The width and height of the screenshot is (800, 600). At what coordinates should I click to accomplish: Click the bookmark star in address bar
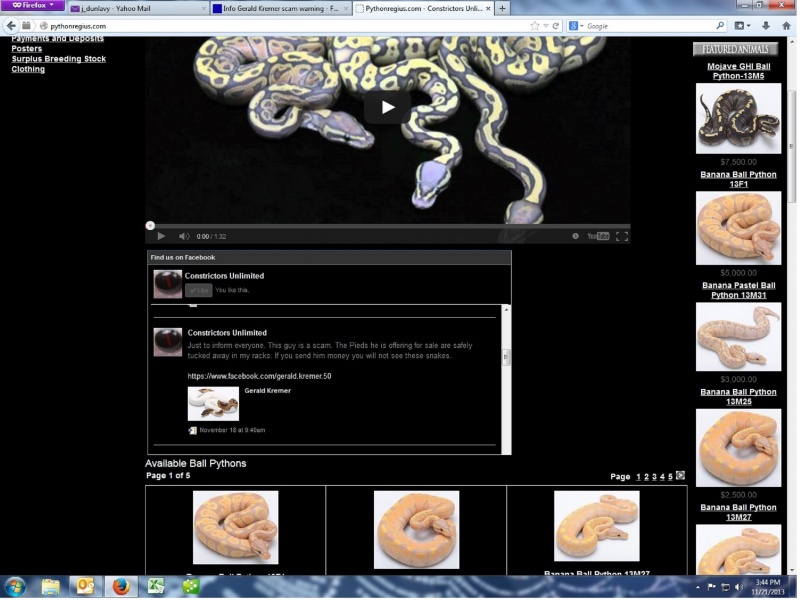(535, 26)
